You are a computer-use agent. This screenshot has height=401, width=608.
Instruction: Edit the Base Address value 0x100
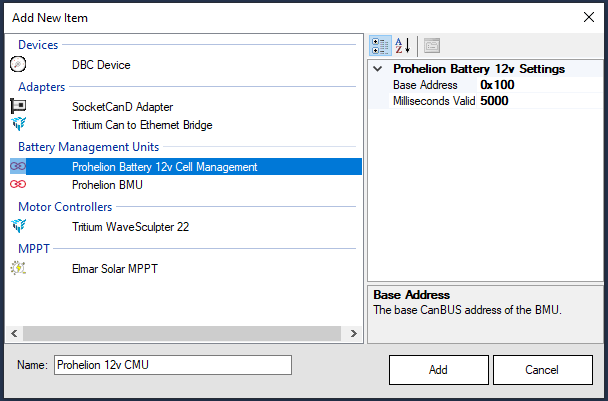(x=539, y=85)
